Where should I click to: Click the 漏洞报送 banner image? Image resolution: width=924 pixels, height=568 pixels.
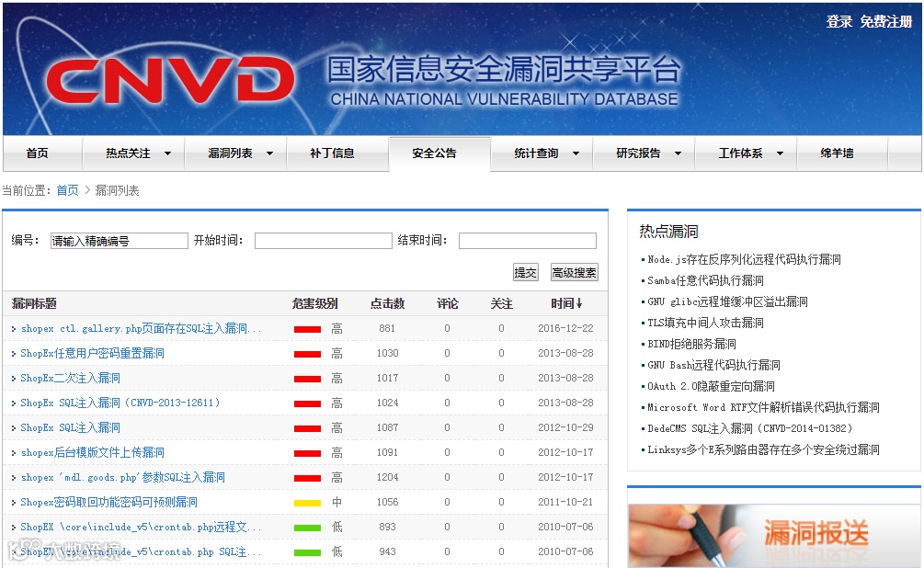coord(774,535)
